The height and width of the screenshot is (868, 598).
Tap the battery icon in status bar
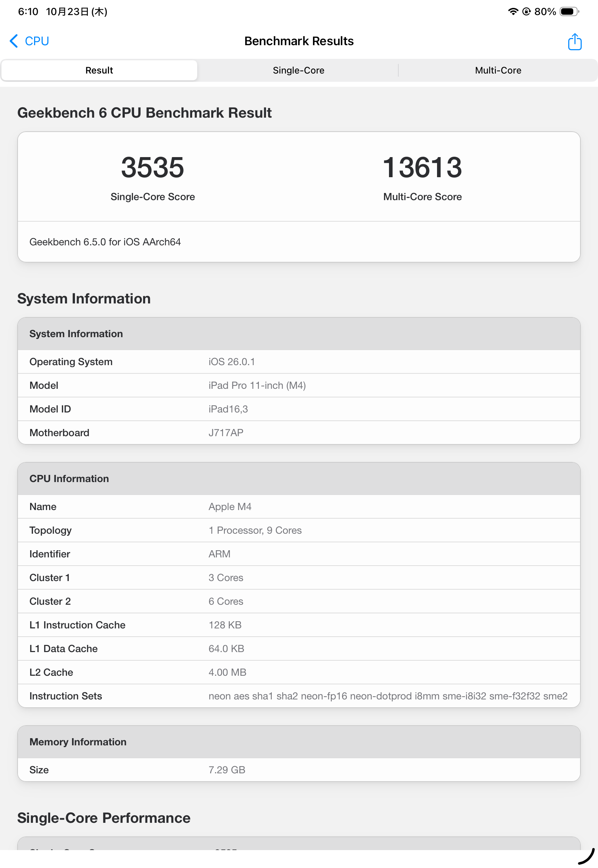click(568, 11)
